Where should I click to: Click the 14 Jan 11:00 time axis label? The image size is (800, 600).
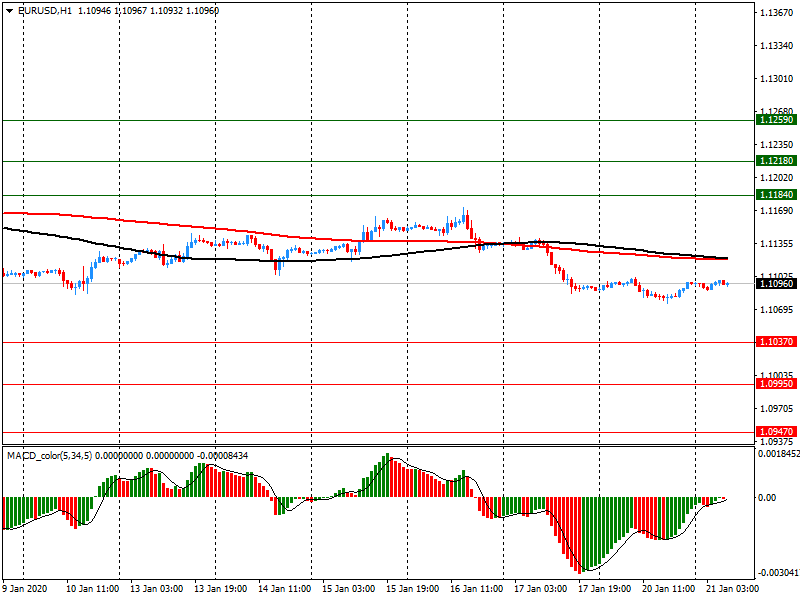284,588
